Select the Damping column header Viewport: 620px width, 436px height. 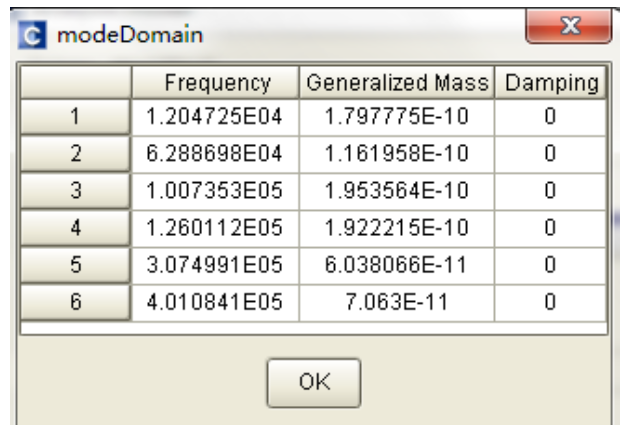point(551,83)
